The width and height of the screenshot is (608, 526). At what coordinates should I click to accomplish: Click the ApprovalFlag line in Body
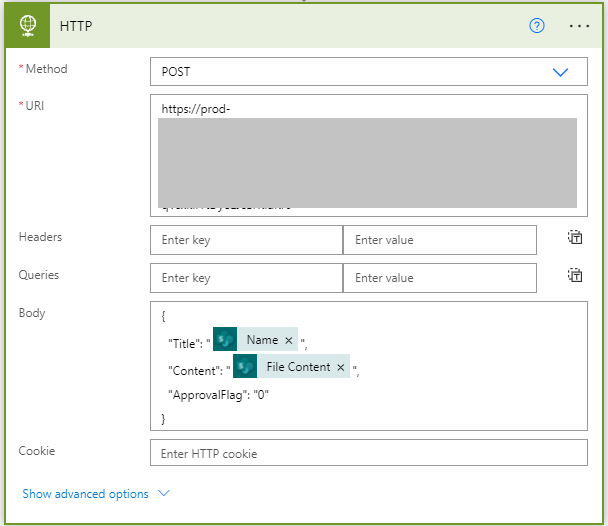[x=218, y=395]
